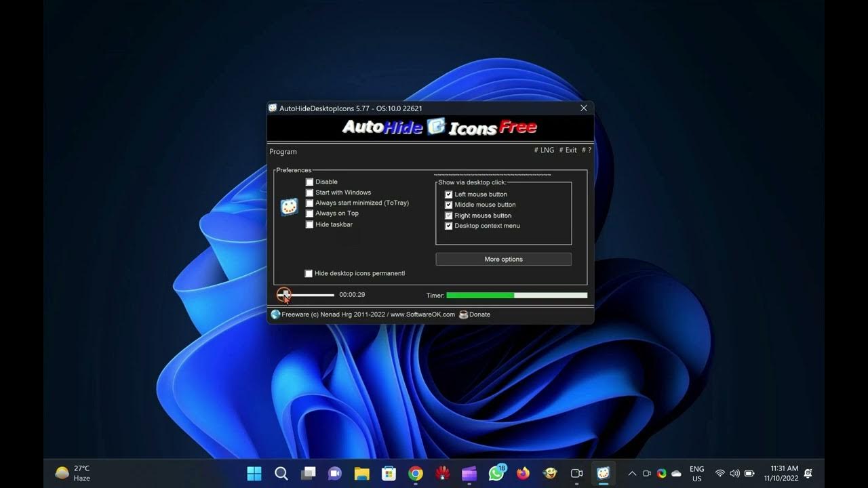Toggle the Right mouse button checkbox
This screenshot has width=868, height=488.
point(448,216)
